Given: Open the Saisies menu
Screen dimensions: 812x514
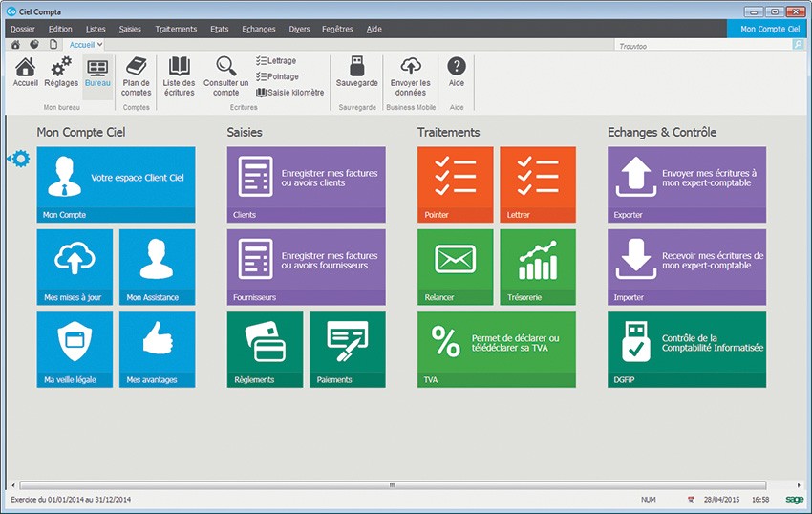Looking at the screenshot, I should coord(130,29).
